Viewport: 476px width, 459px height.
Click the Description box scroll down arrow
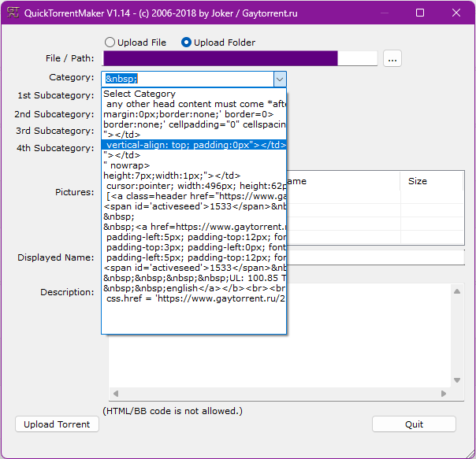[x=456, y=381]
